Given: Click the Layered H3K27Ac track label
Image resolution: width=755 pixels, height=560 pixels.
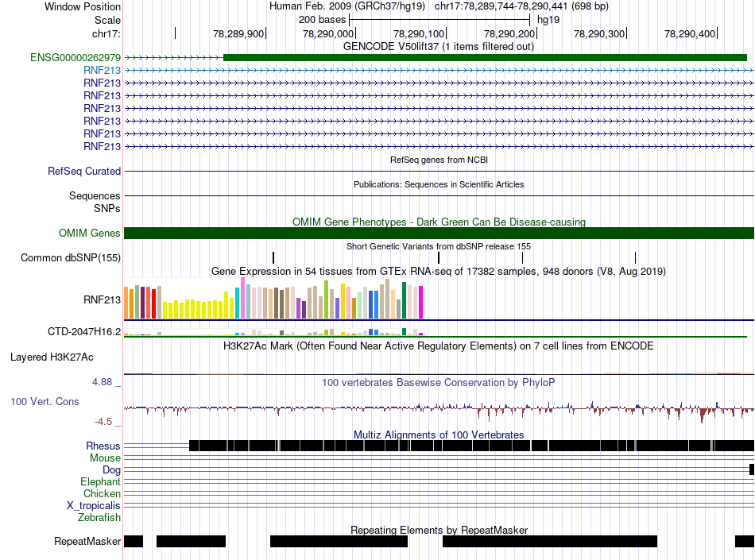Looking at the screenshot, I should point(52,357).
